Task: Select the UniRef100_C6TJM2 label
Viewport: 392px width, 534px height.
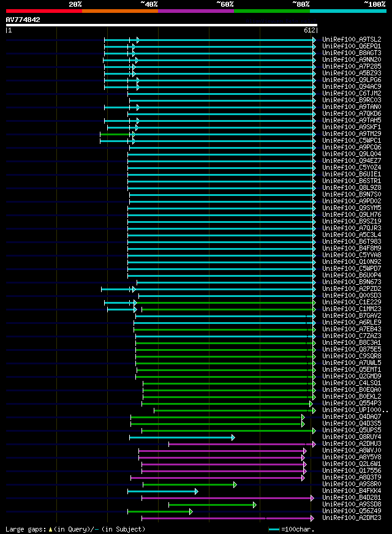Action: click(x=352, y=93)
